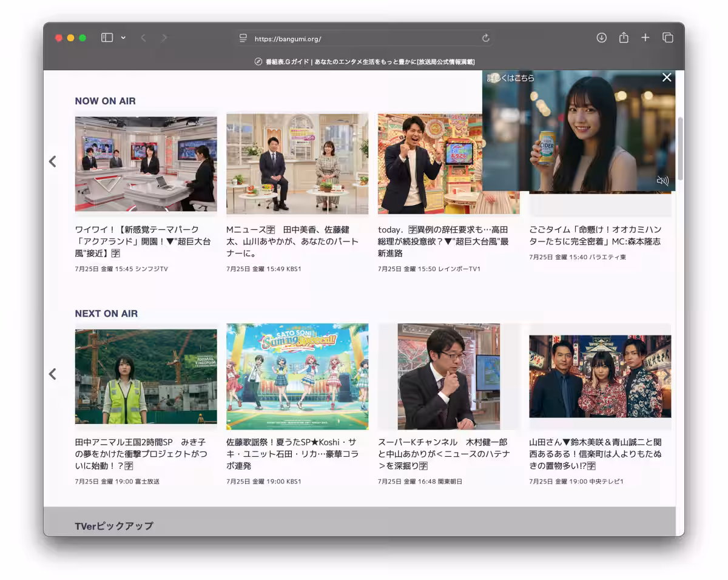Close the floating video advertisement
Image resolution: width=728 pixels, height=580 pixels.
[667, 77]
